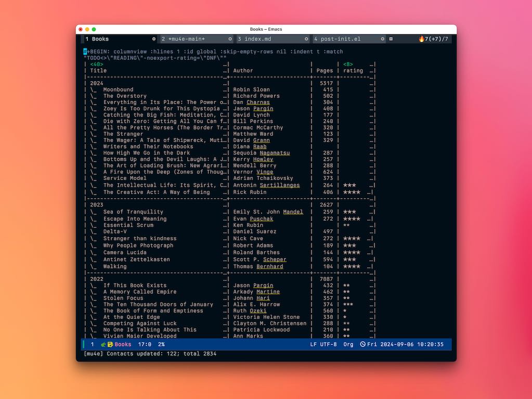The image size is (532, 399).
Task: Click the clock icon in mode line
Action: tap(362, 344)
